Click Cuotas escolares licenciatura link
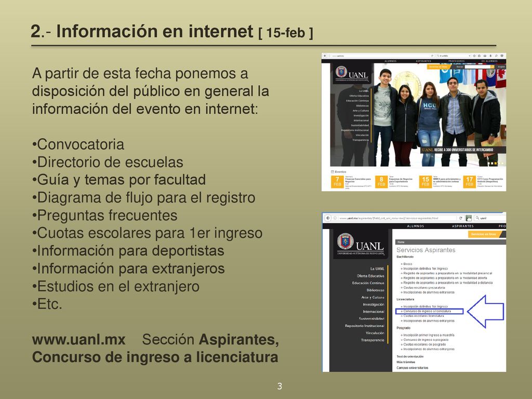532x399 pixels. point(423,316)
